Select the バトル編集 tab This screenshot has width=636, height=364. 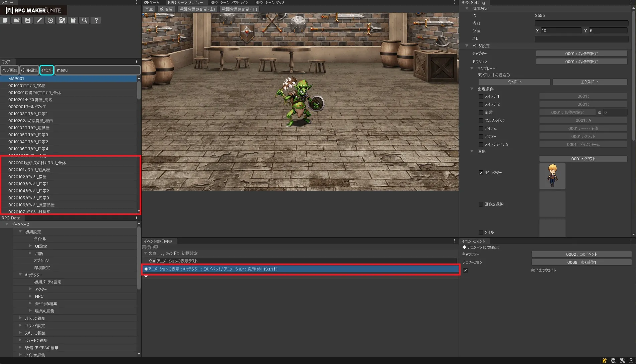point(29,70)
